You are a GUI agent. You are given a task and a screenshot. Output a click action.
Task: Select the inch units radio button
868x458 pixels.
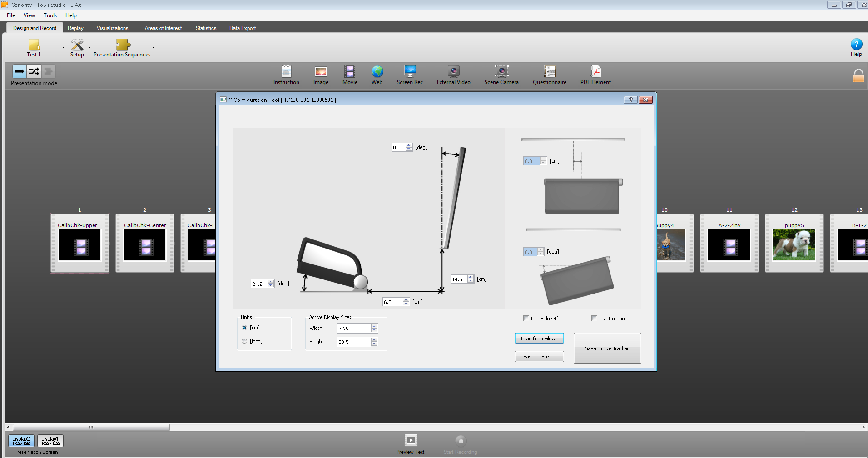244,341
